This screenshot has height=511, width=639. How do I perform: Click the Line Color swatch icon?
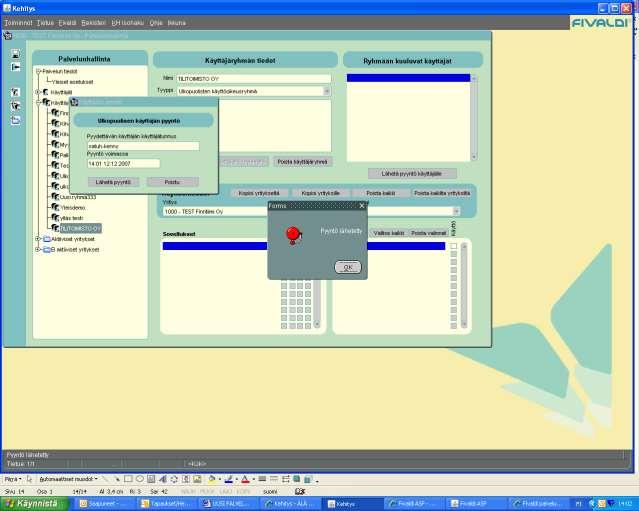click(229, 479)
